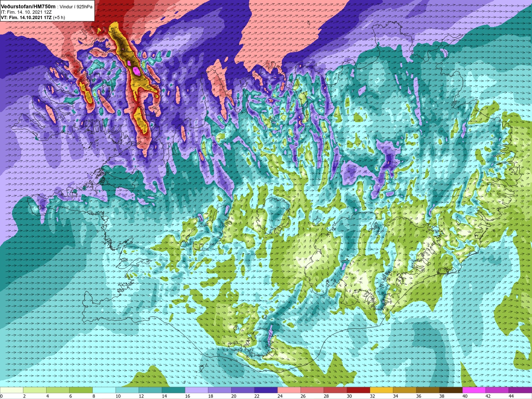The height and width of the screenshot is (399, 532).
Task: Click the legend number '20'
Action: pos(234,396)
